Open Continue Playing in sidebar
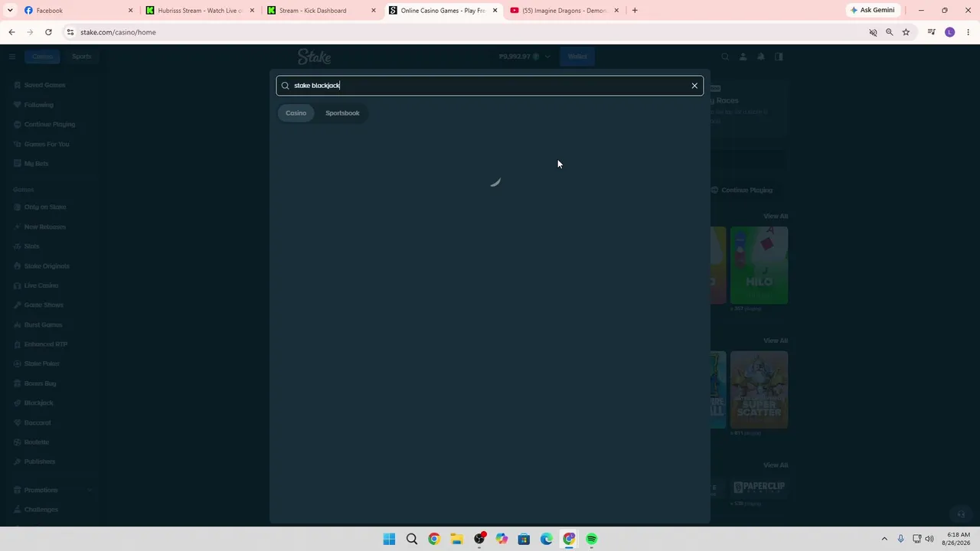980x551 pixels. (49, 124)
